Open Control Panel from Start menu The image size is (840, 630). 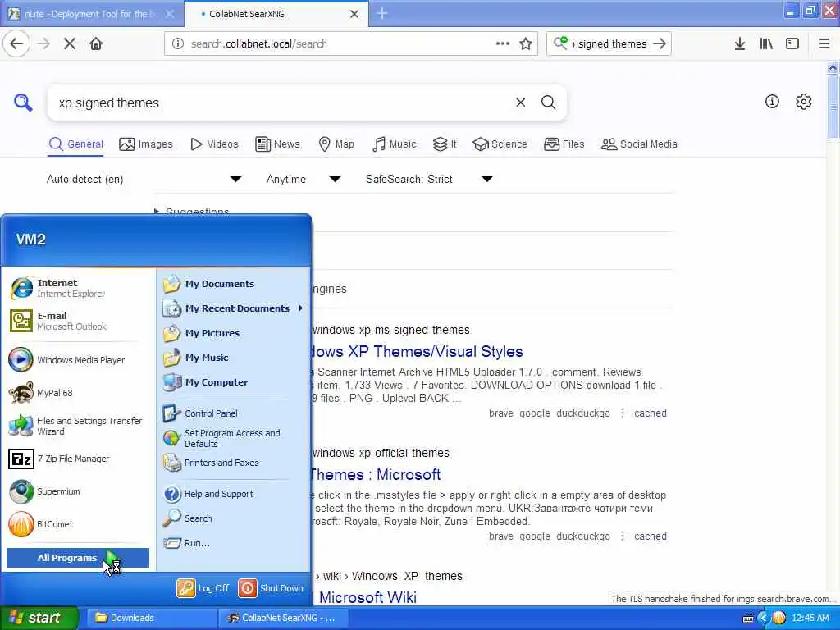pyautogui.click(x=234, y=413)
